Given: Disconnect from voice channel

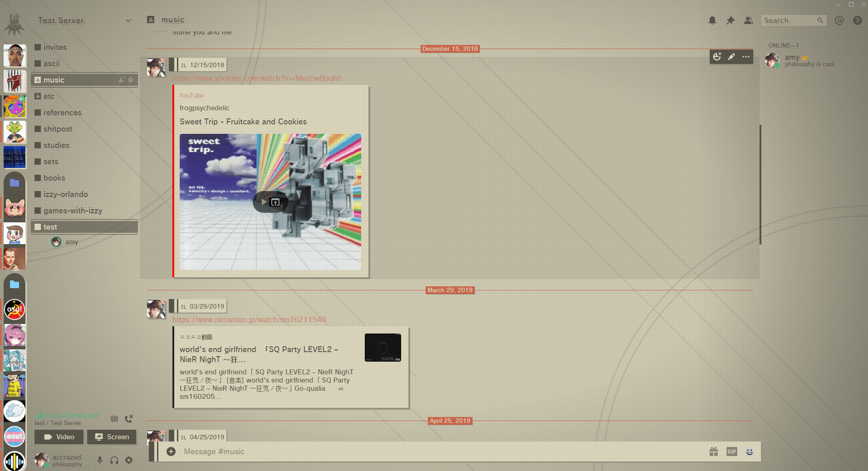Looking at the screenshot, I should (129, 418).
